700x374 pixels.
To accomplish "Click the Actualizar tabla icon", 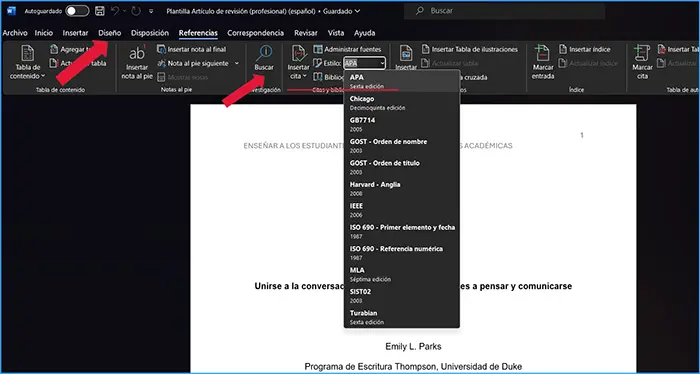I will tap(54, 63).
